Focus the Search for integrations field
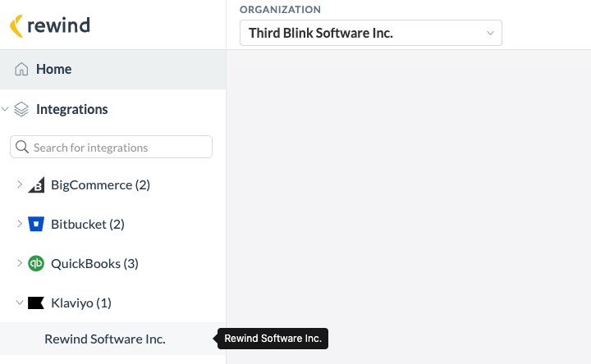591x364 pixels. (111, 147)
